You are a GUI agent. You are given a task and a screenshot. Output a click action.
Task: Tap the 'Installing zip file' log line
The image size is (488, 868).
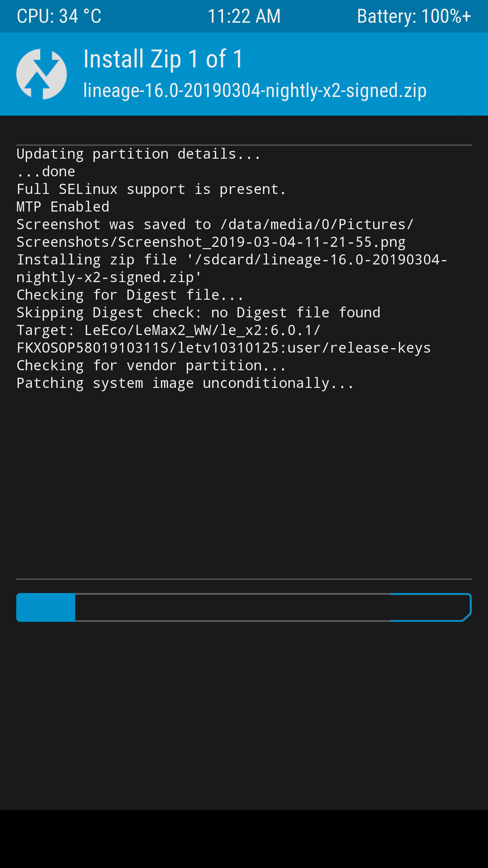[x=232, y=269]
